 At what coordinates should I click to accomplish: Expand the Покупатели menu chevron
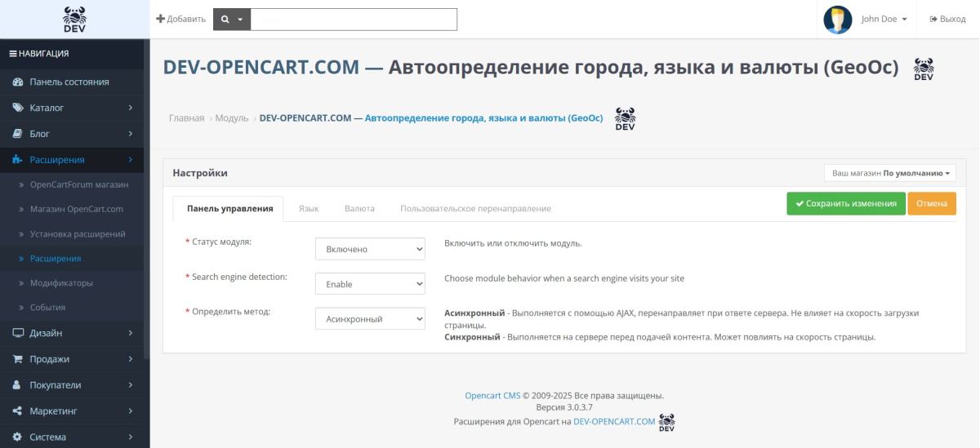click(x=131, y=385)
